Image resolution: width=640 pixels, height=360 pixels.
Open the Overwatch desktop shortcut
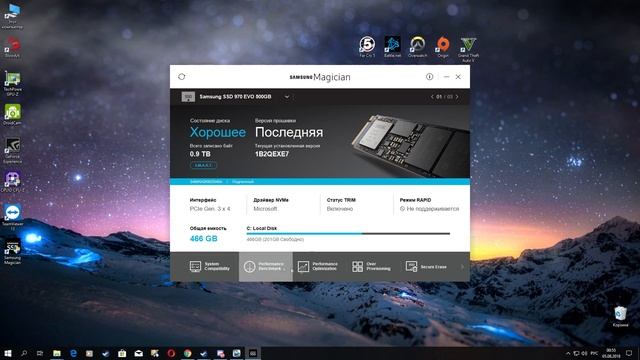point(418,47)
